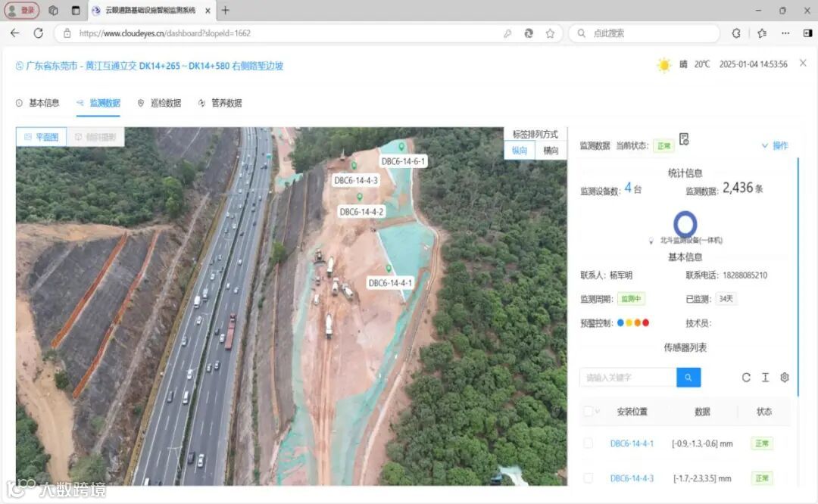Focus the 点此搜索 browser search box
The height and width of the screenshot is (504, 818).
645,33
